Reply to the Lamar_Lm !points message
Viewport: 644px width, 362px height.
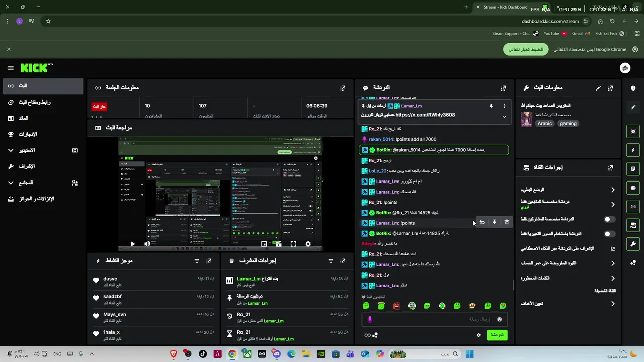click(x=482, y=222)
